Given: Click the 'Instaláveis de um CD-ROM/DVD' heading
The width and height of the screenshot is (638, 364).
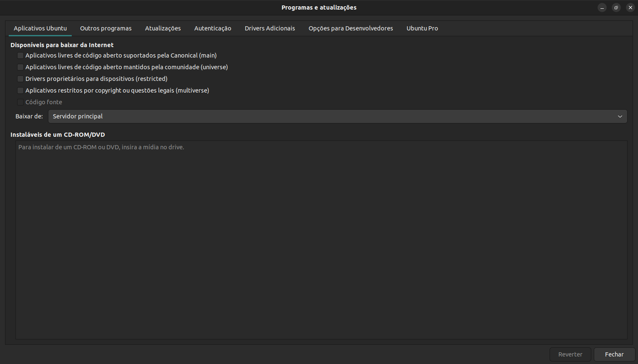Looking at the screenshot, I should [58, 135].
